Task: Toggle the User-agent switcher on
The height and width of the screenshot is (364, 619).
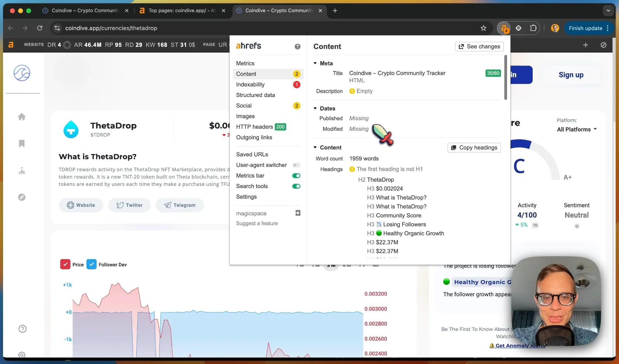Action: pos(296,165)
